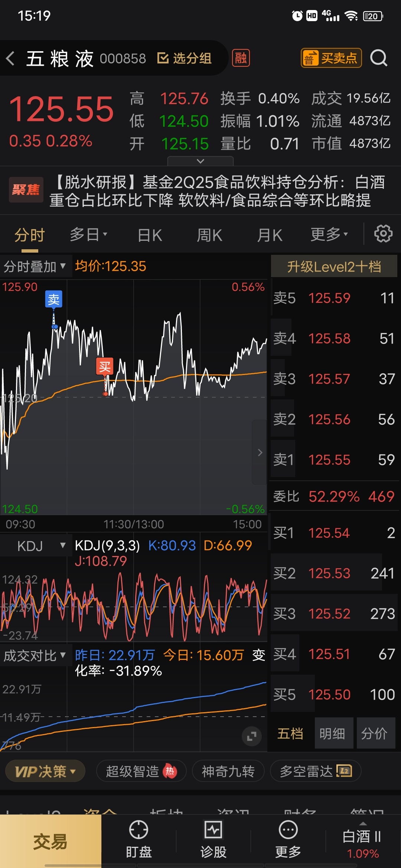This screenshot has width=401, height=868.
Task: Open chart settings gear icon
Action: tap(383, 234)
